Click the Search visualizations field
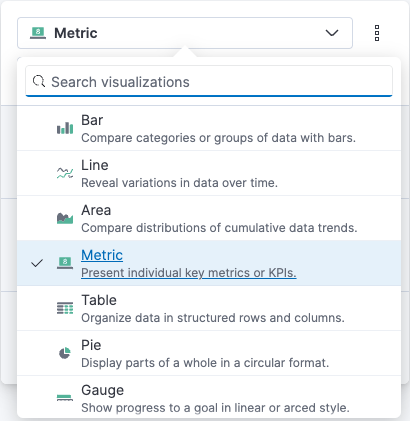Image resolution: width=410 pixels, height=421 pixels. tap(209, 82)
